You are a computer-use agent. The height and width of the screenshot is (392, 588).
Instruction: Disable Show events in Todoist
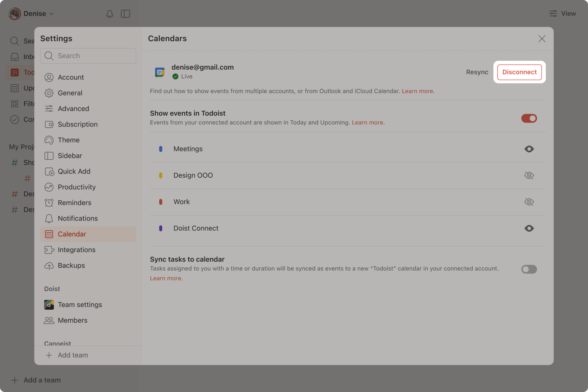[529, 119]
